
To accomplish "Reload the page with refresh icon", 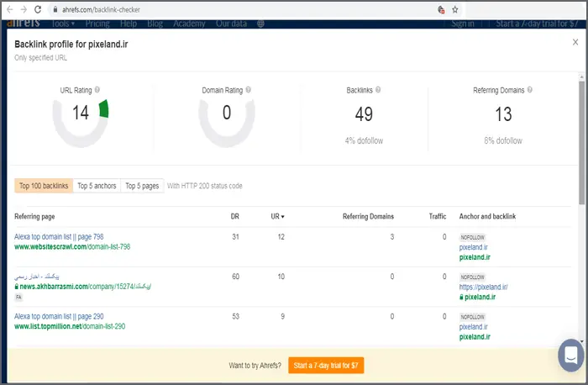I will click(x=38, y=9).
